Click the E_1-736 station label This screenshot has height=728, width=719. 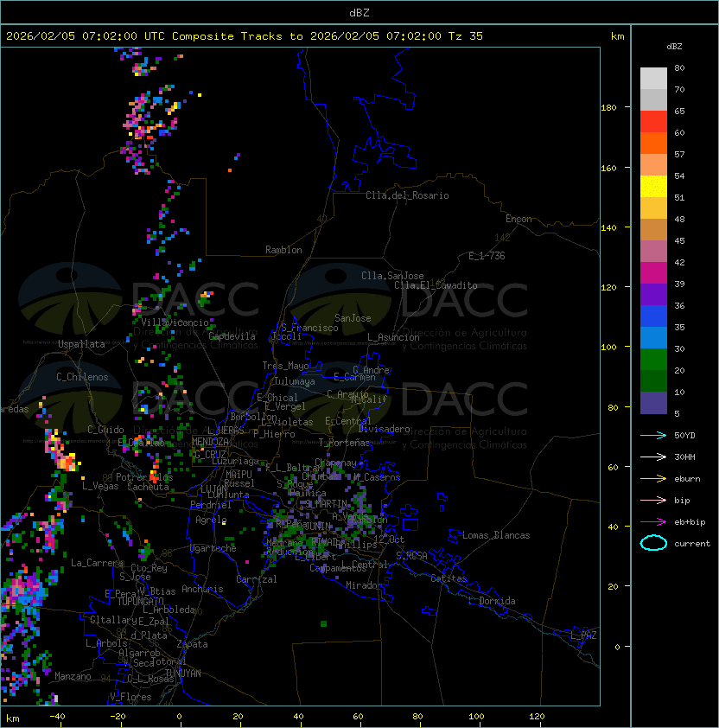(x=487, y=256)
